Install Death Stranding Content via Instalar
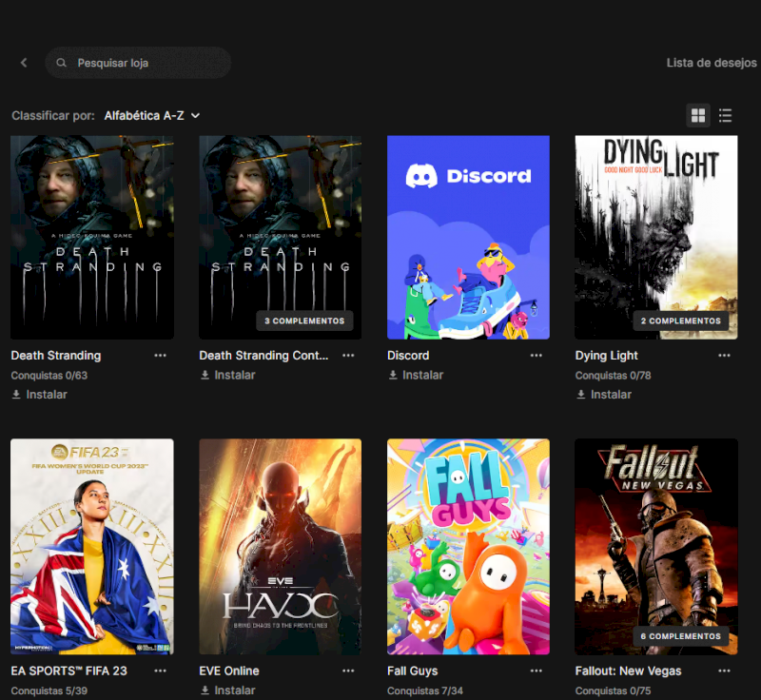Screen dimensions: 761x700 click(227, 375)
